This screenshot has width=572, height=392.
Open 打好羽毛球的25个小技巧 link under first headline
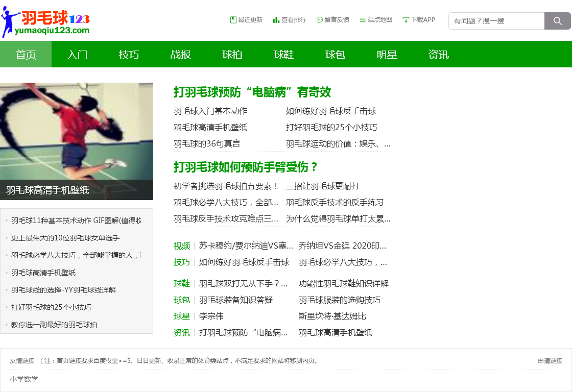(x=331, y=127)
